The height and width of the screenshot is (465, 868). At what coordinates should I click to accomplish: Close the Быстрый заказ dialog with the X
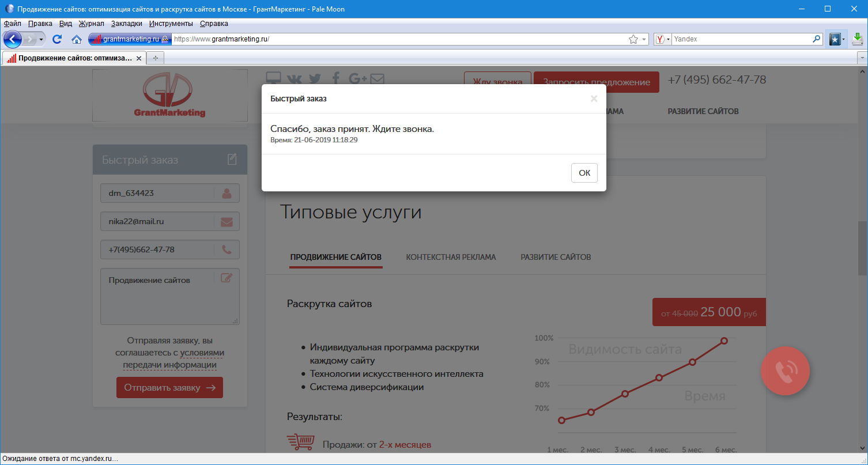coord(594,99)
